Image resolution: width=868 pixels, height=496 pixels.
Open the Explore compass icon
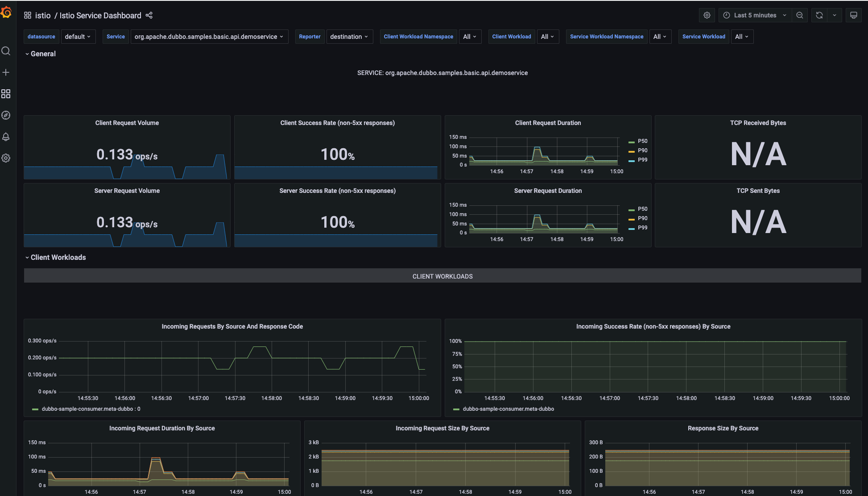click(x=6, y=115)
